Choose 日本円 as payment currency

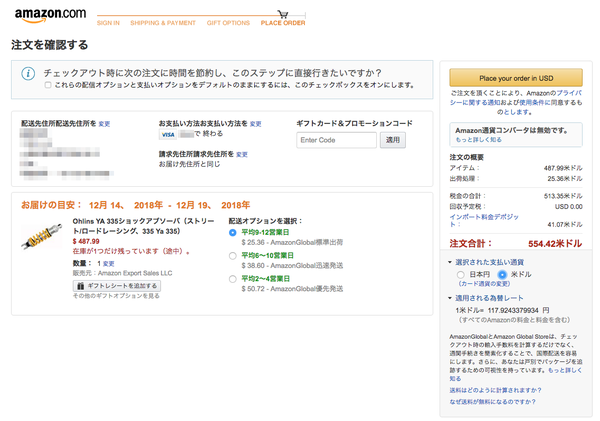click(x=461, y=274)
